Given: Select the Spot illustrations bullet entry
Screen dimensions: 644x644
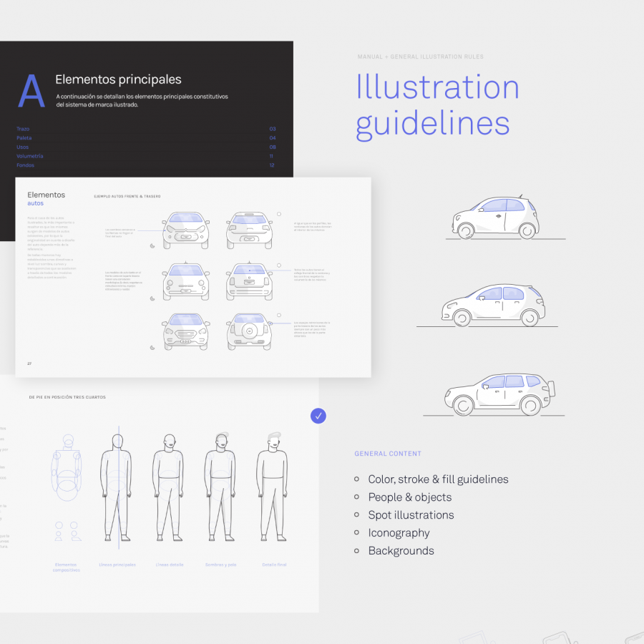Looking at the screenshot, I should (x=411, y=514).
